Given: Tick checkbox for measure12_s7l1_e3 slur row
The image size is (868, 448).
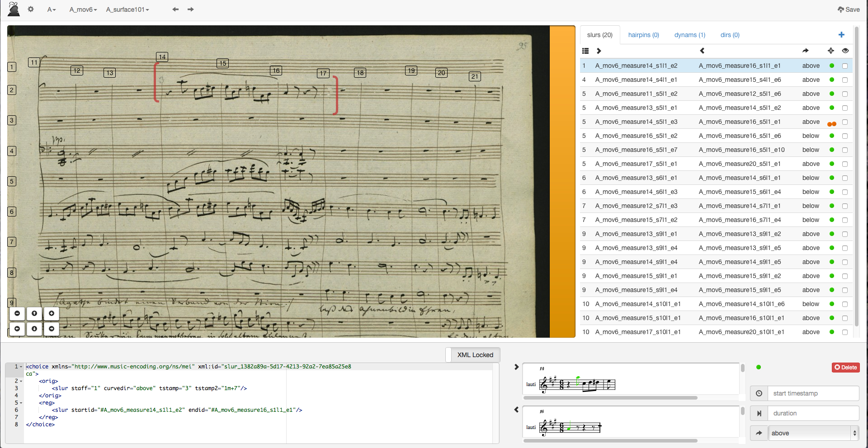Looking at the screenshot, I should (x=844, y=206).
